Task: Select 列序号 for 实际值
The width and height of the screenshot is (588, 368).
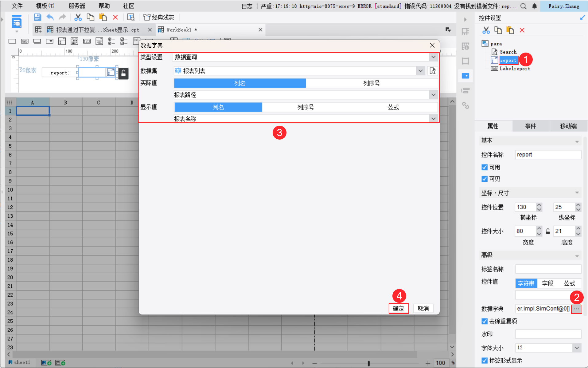Action: coord(372,83)
